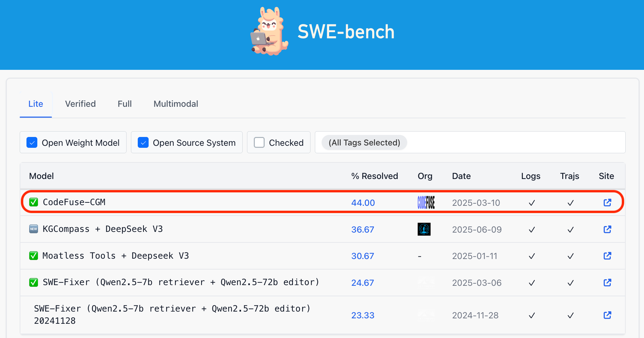Click the % Resolved column header
The image size is (644, 338).
point(375,176)
